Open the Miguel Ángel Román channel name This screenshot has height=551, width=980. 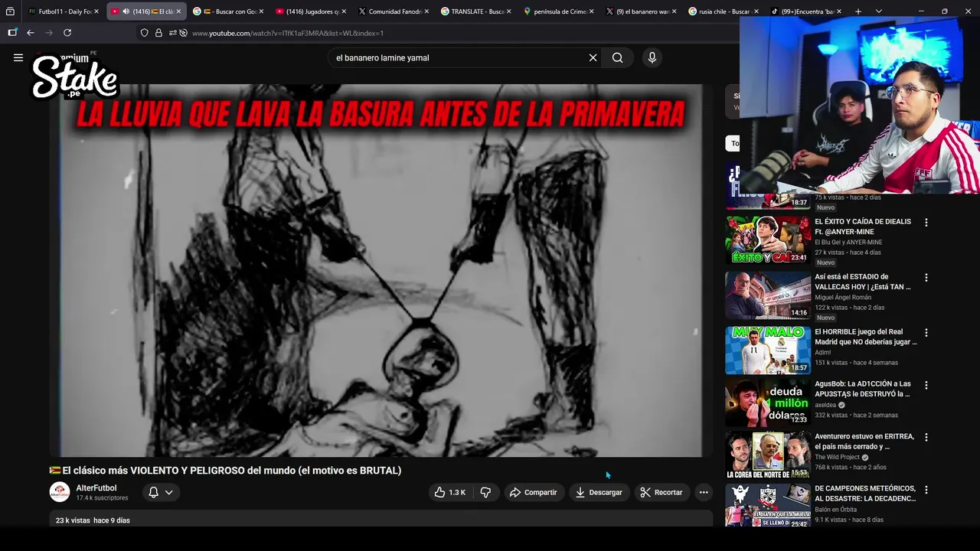coord(843,297)
